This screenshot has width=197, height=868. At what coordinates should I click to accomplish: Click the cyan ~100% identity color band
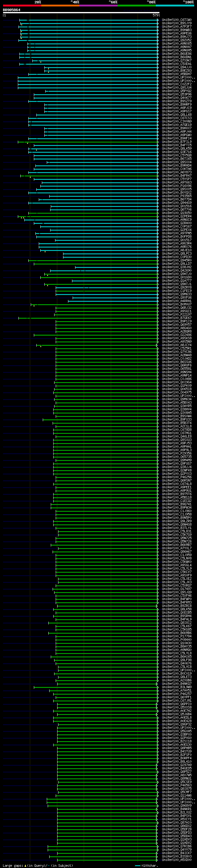point(175,6)
